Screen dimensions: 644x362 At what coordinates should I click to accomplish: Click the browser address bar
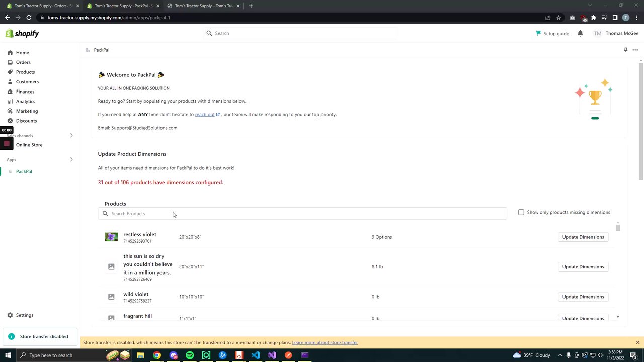(x=292, y=17)
